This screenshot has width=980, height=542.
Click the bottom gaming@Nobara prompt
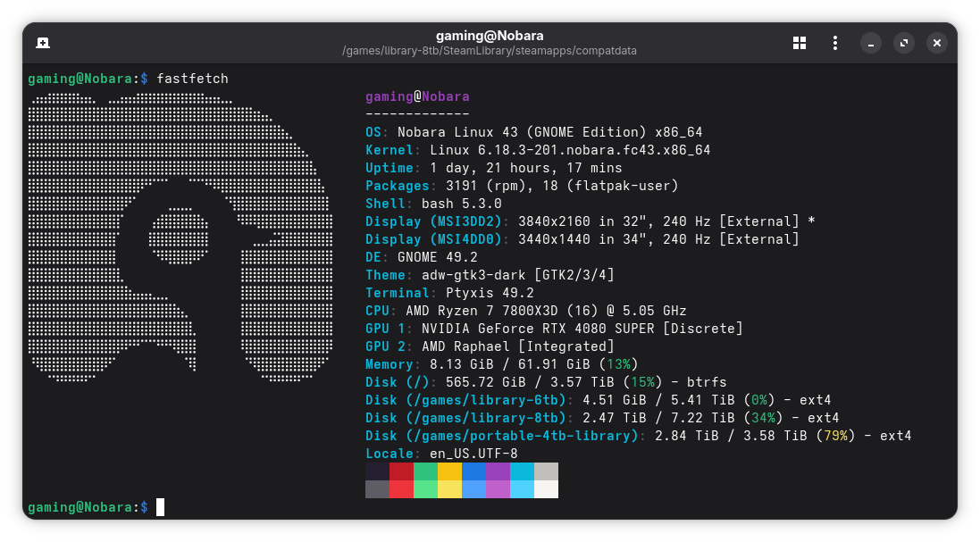pos(88,507)
